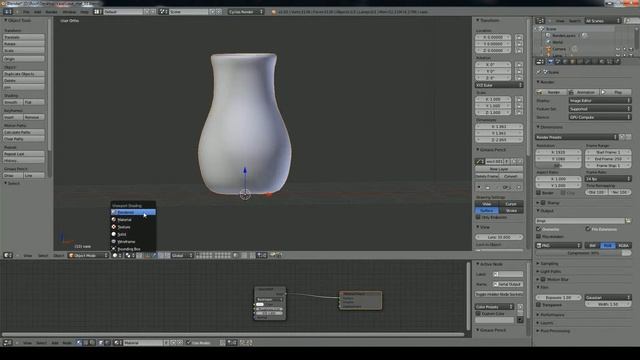Open the PNG file format dropdown
Screen dimensions: 640x360
coord(558,245)
